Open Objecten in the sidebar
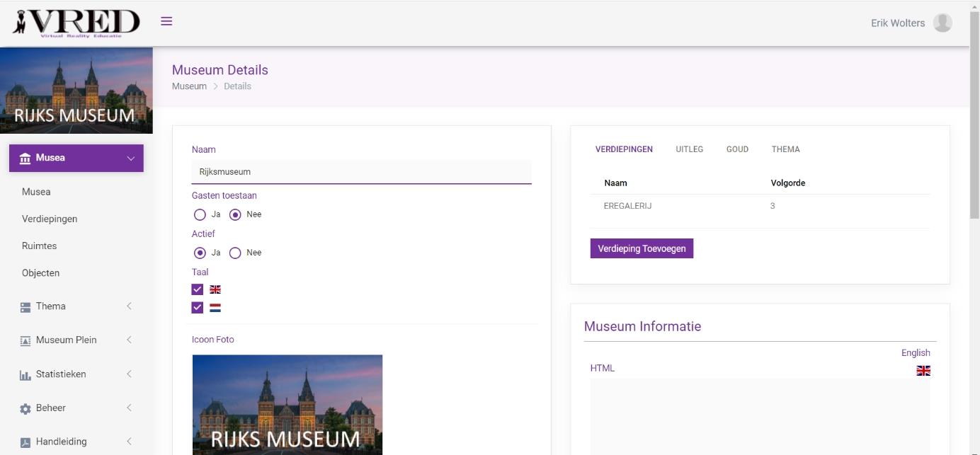The width and height of the screenshot is (980, 455). 40,272
